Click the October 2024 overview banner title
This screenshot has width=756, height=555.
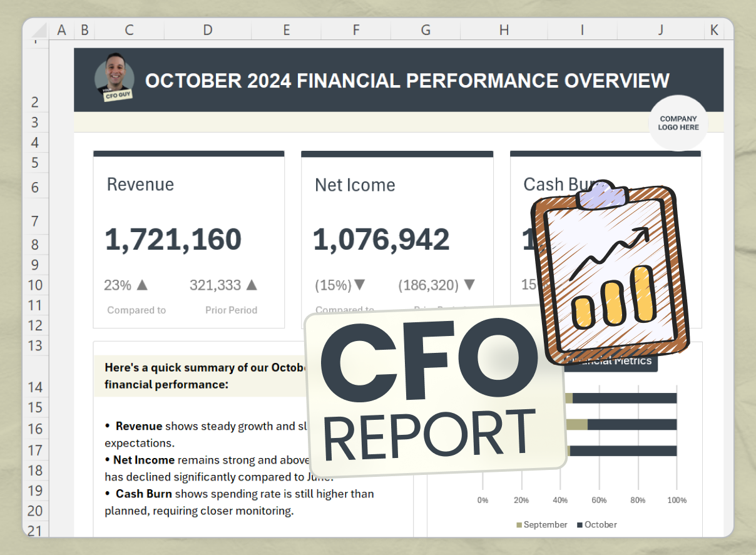point(407,80)
